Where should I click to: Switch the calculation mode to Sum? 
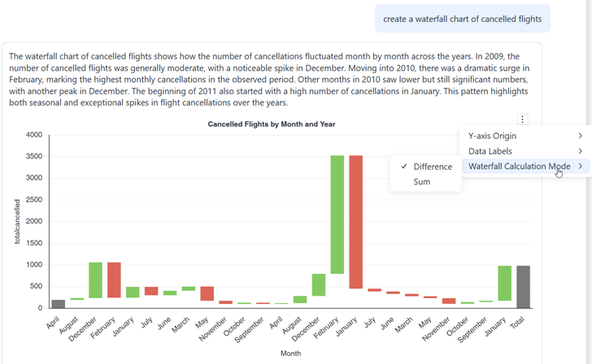pyautogui.click(x=422, y=182)
